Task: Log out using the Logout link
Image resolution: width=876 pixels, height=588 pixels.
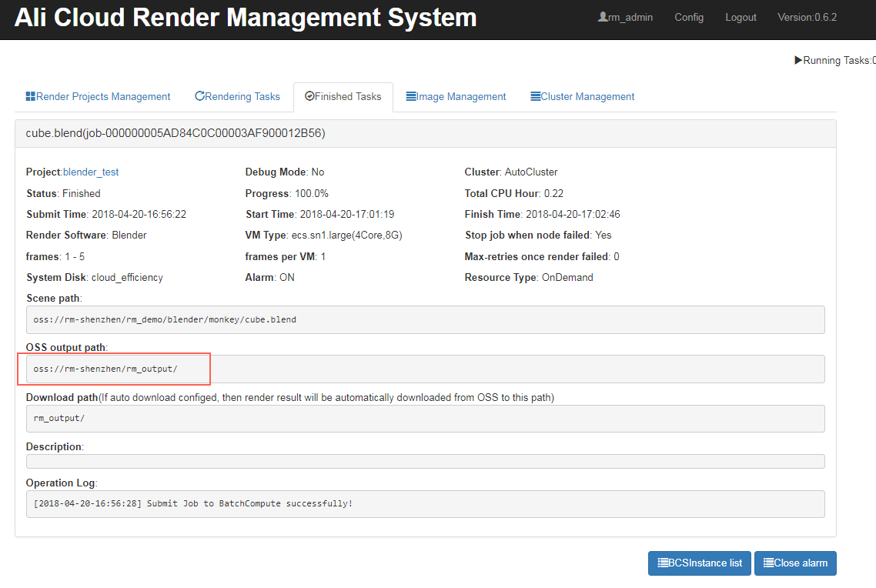Action: coord(741,17)
